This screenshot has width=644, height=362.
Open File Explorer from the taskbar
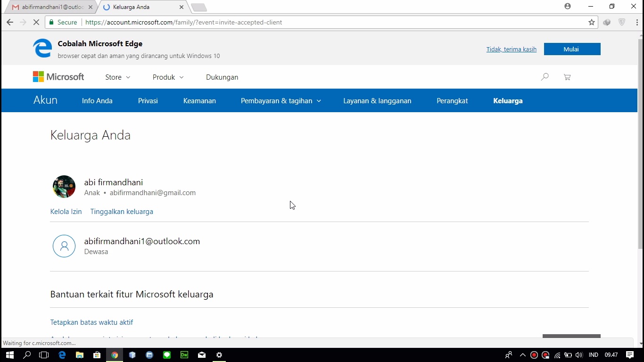[79, 355]
